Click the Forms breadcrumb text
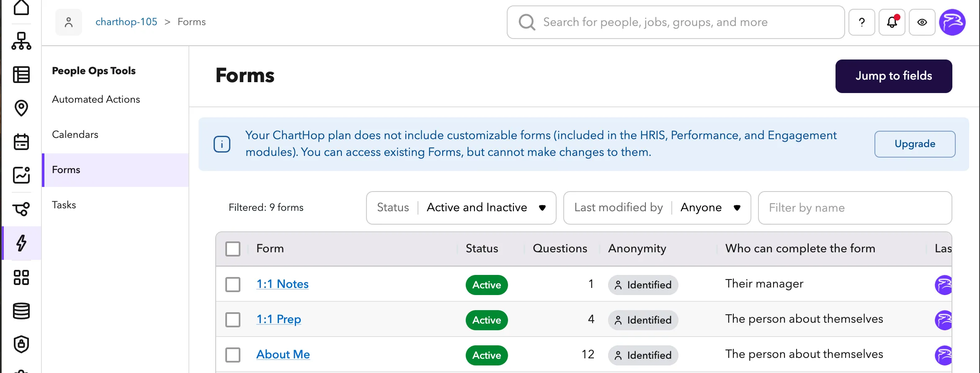This screenshot has height=373, width=980. [191, 22]
